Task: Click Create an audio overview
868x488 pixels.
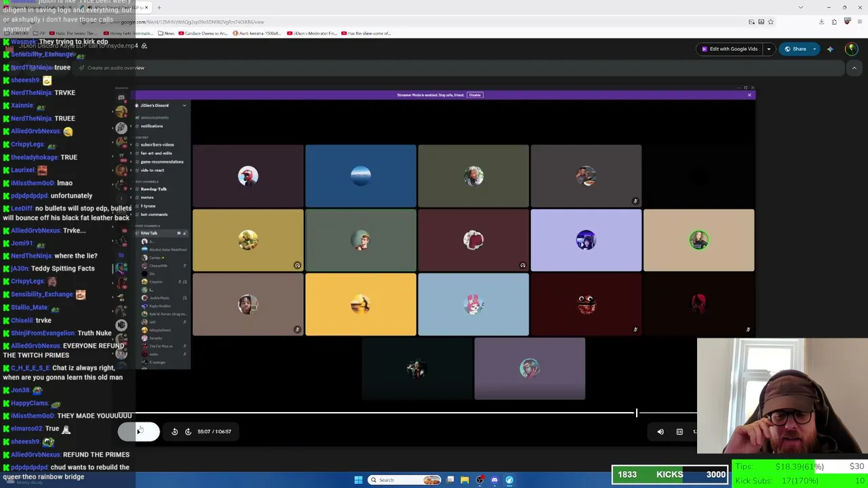Action: (x=112, y=68)
